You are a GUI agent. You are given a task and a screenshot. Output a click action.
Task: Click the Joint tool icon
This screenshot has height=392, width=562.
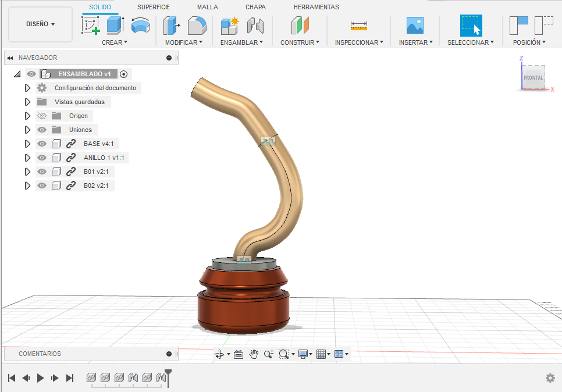pyautogui.click(x=255, y=26)
